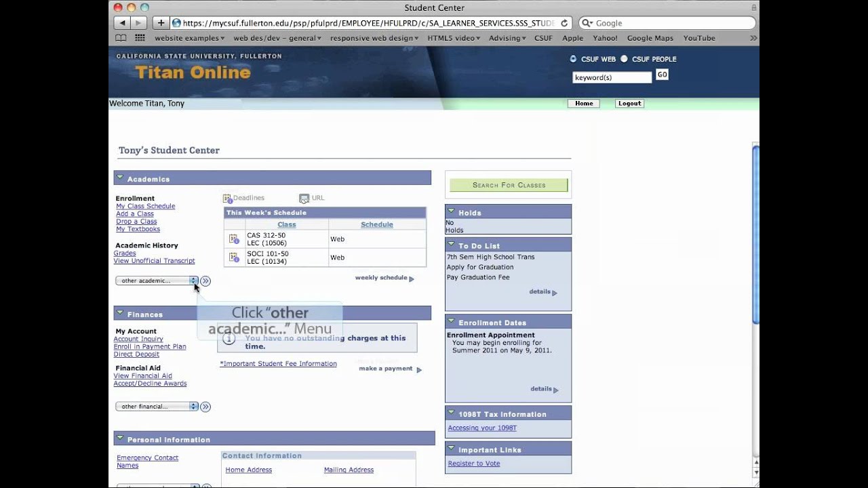Open My Class Schedule link
This screenshot has width=868, height=488.
click(x=145, y=206)
